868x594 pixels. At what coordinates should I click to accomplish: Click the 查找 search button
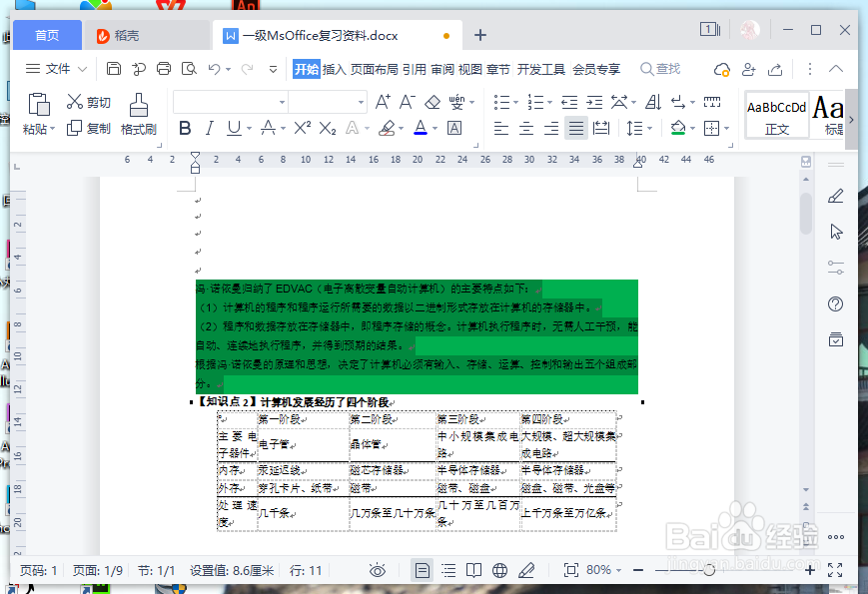pyautogui.click(x=660, y=69)
